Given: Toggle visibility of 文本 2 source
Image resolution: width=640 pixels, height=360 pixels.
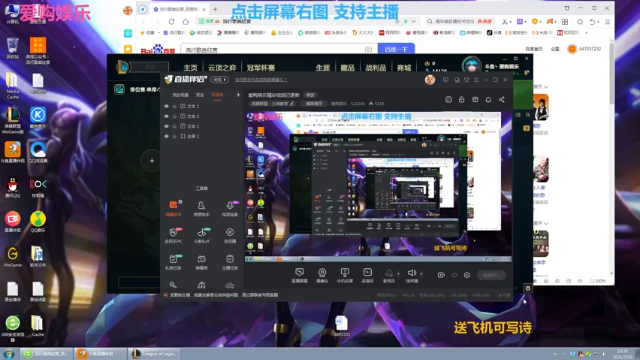Looking at the screenshot, I should [x=167, y=106].
